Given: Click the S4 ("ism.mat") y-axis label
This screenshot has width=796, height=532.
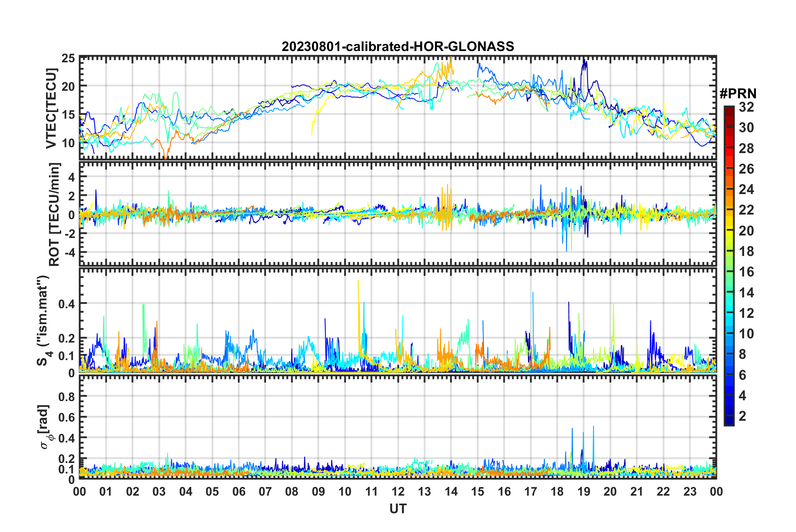Looking at the screenshot, I should click(x=44, y=320).
